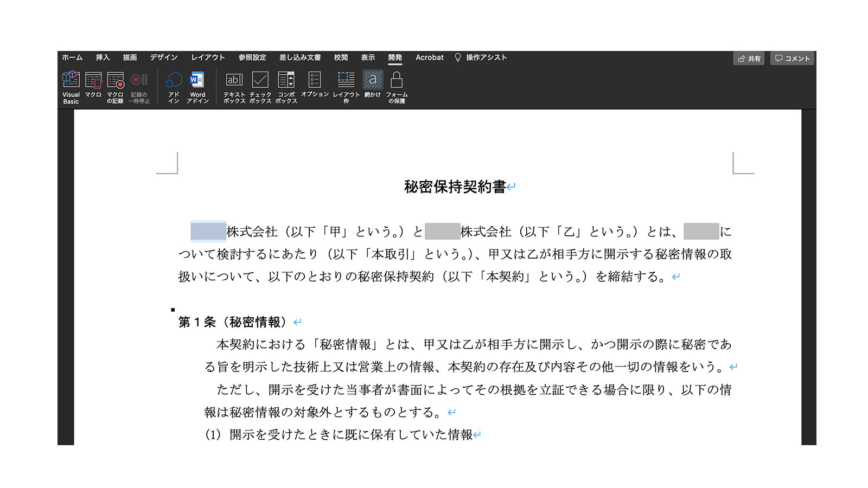Open the Visual Basic editor
The image size is (868, 488).
(x=71, y=87)
